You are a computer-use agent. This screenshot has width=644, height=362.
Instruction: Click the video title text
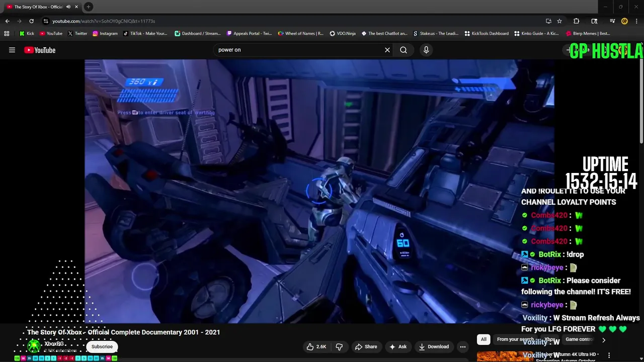point(124,332)
